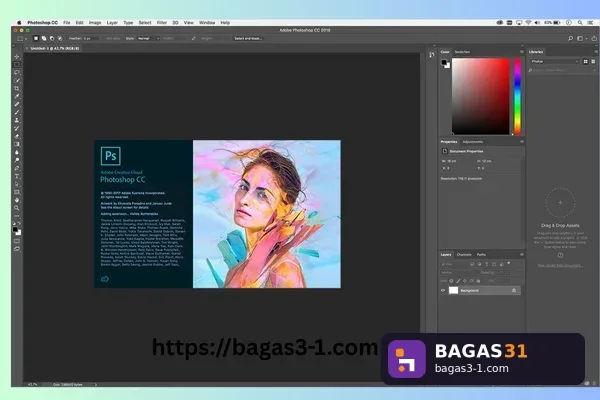Select the Rectangular Marquee tool in toolbox

click(16, 64)
